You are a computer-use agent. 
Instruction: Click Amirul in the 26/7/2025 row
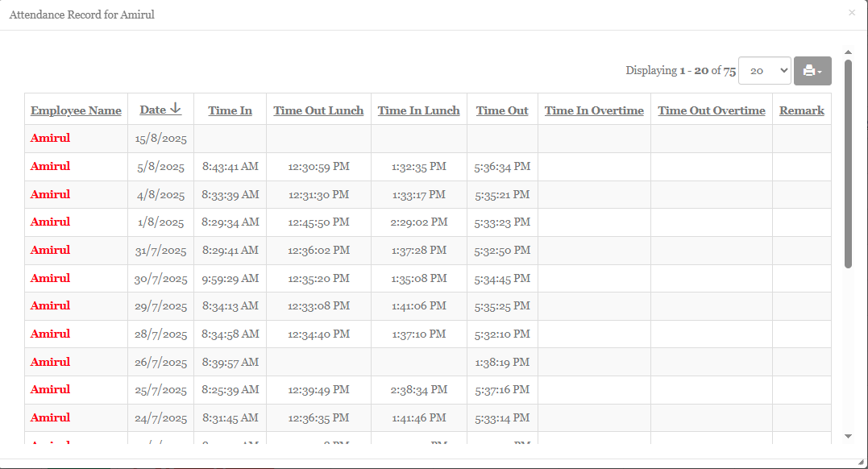pos(50,362)
